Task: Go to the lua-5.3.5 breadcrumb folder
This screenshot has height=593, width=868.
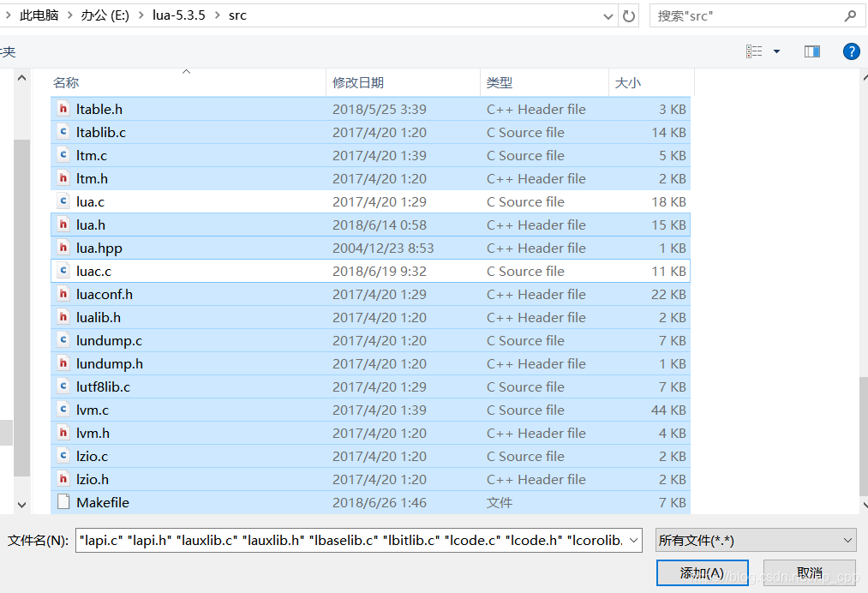Action: pos(179,15)
